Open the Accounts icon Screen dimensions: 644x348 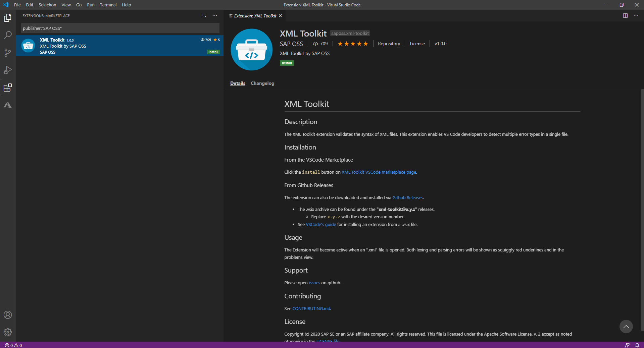click(7, 315)
